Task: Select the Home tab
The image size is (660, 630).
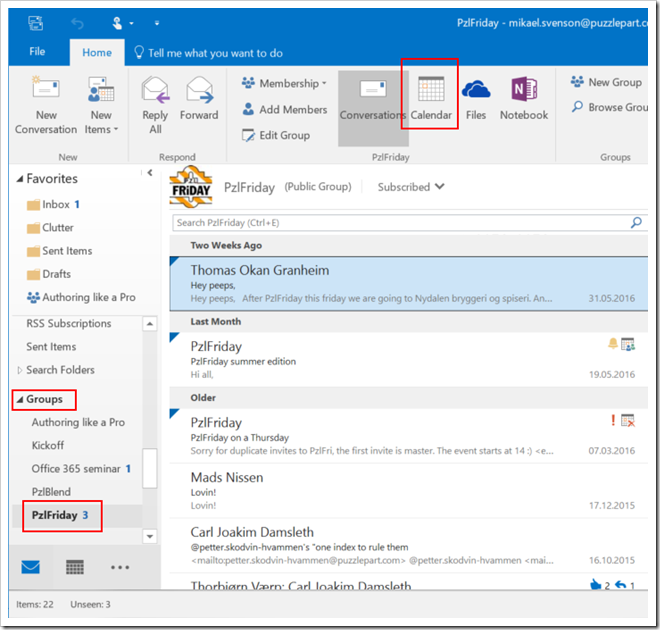Action: 97,53
